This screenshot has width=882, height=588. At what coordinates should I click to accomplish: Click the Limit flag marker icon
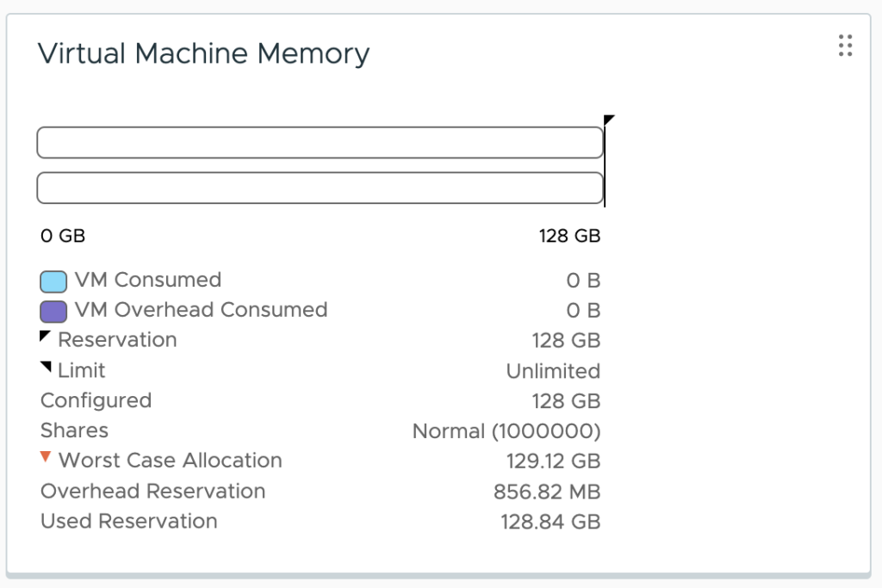[x=47, y=368]
